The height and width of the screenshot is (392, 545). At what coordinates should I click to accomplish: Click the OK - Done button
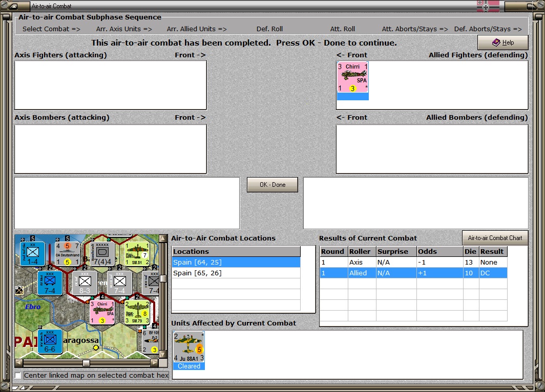pos(272,185)
